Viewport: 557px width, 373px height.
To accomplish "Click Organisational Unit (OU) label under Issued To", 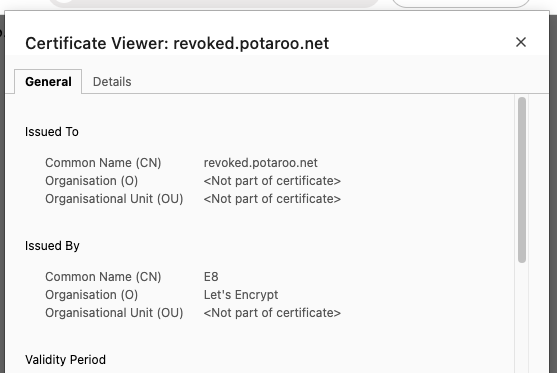I will (x=114, y=199).
